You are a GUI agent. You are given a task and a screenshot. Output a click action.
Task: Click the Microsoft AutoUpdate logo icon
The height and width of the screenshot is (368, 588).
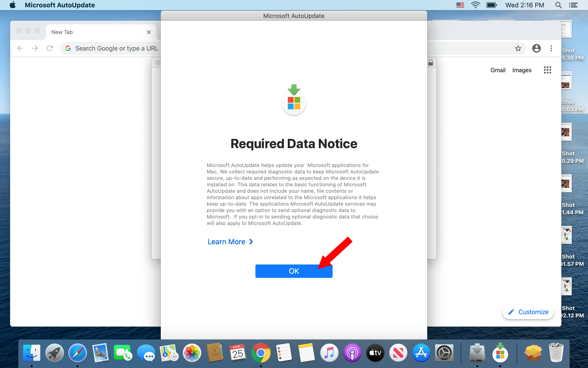294,100
